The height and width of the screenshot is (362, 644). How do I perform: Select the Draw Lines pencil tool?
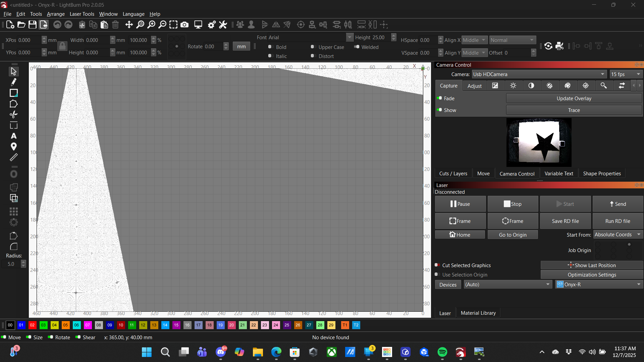13,82
